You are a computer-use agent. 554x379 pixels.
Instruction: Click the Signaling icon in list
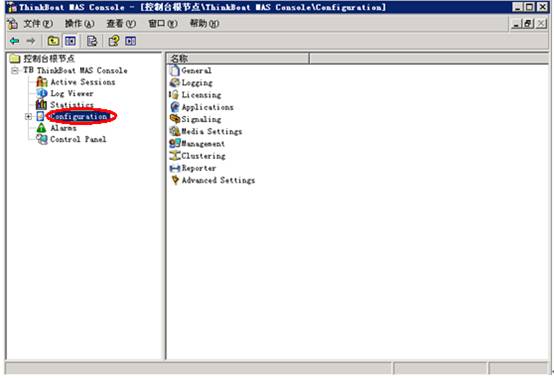175,119
